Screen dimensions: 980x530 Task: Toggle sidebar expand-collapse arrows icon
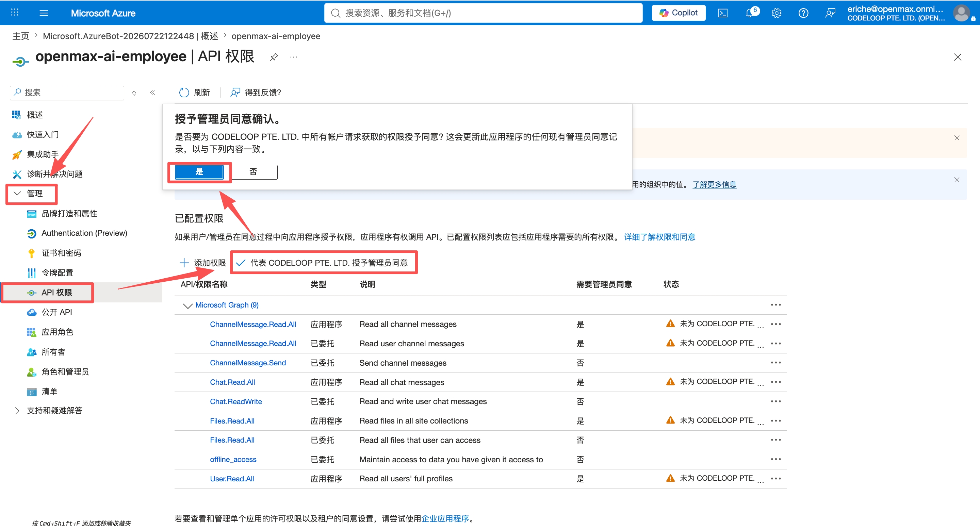[134, 93]
